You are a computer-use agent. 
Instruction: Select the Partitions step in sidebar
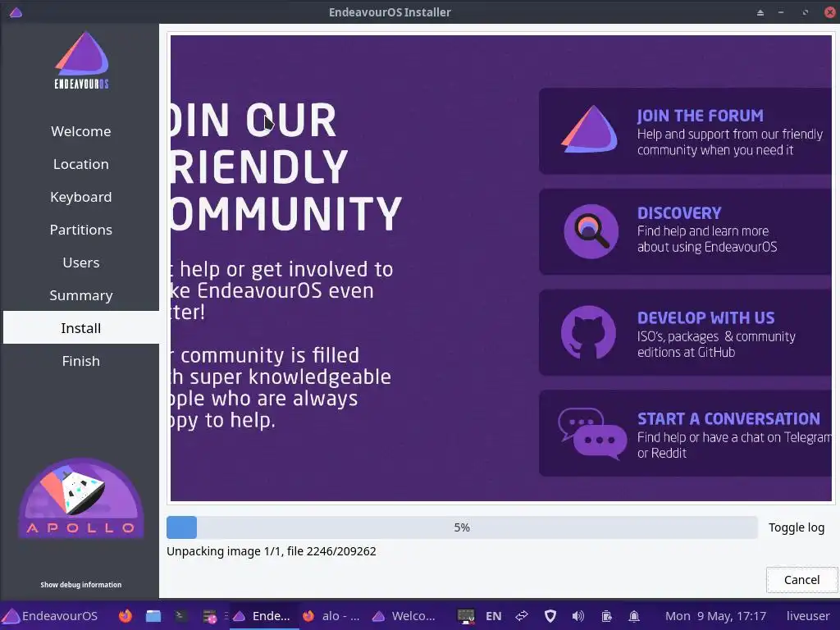click(x=81, y=230)
